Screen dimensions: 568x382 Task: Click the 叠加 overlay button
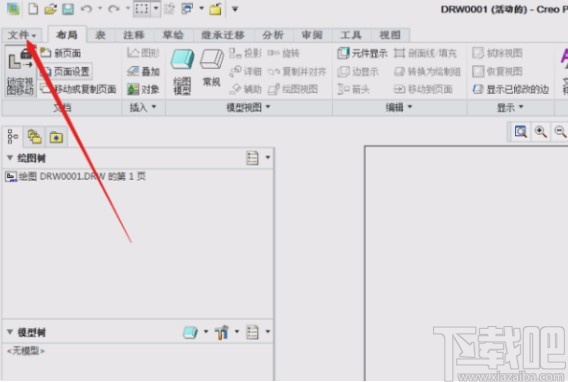(143, 71)
